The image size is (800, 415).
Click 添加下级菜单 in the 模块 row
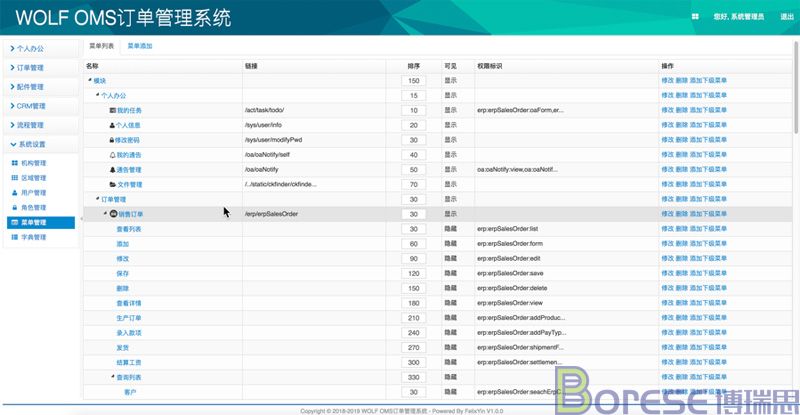708,81
